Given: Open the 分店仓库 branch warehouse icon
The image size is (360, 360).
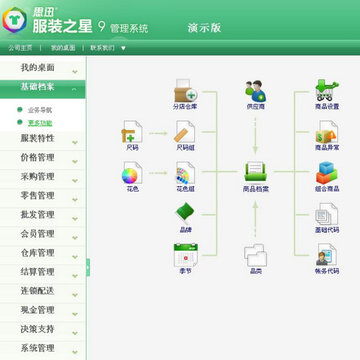Looking at the screenshot, I should point(186,90).
